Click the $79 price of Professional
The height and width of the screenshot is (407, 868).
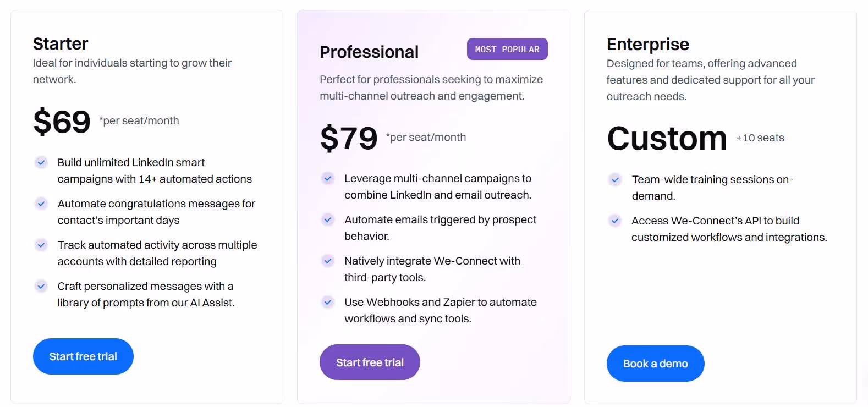click(x=348, y=139)
